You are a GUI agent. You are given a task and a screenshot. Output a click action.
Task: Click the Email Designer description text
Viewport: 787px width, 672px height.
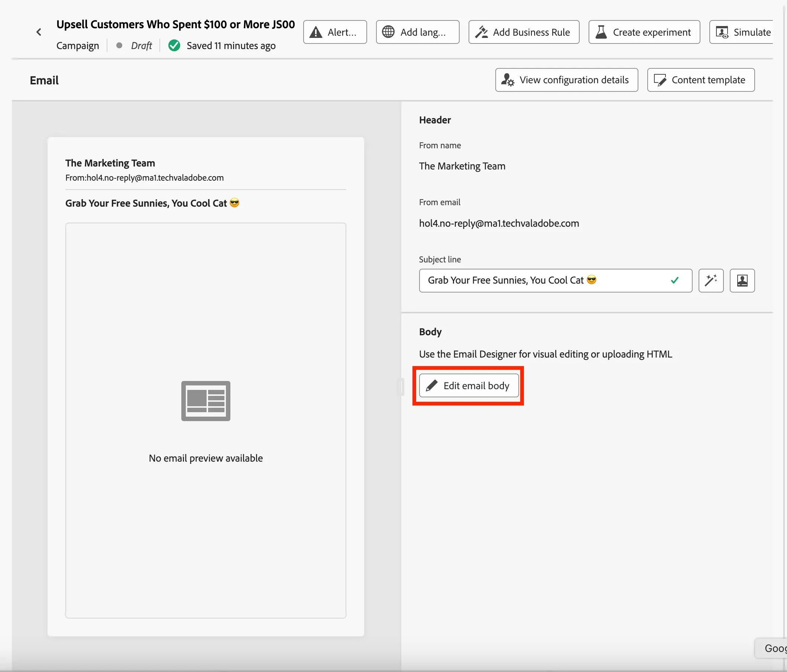click(545, 354)
